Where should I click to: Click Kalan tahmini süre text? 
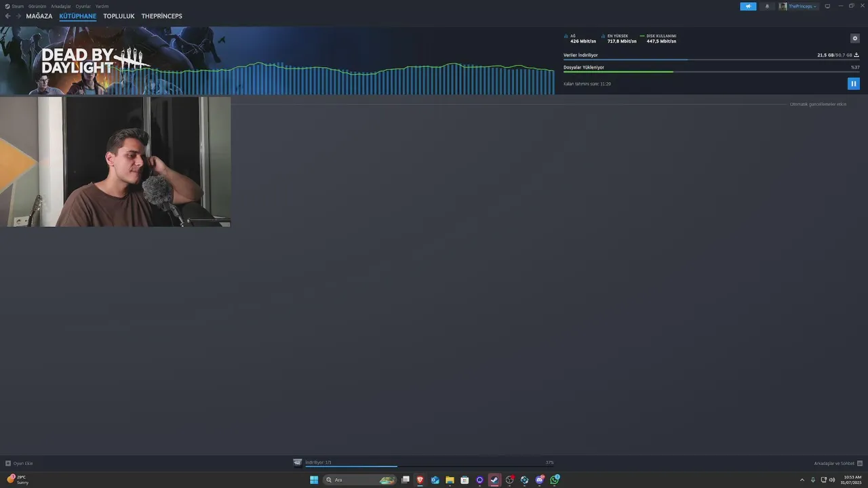[587, 84]
